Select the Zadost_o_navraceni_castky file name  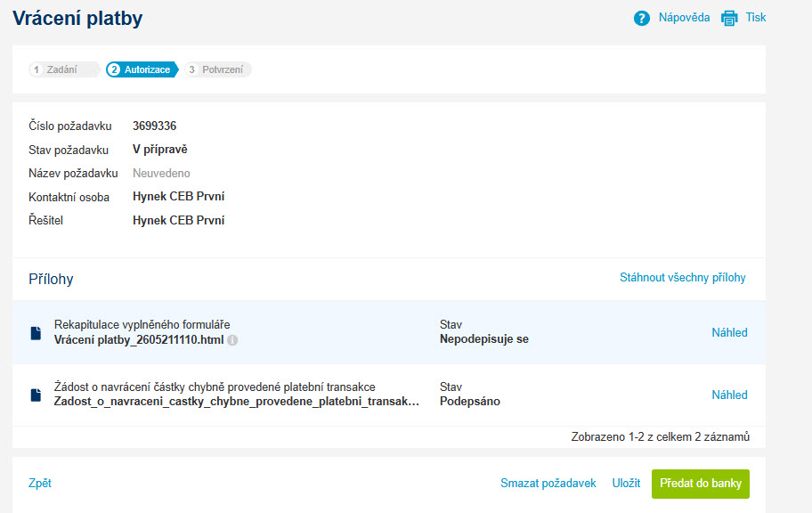pyautogui.click(x=237, y=402)
